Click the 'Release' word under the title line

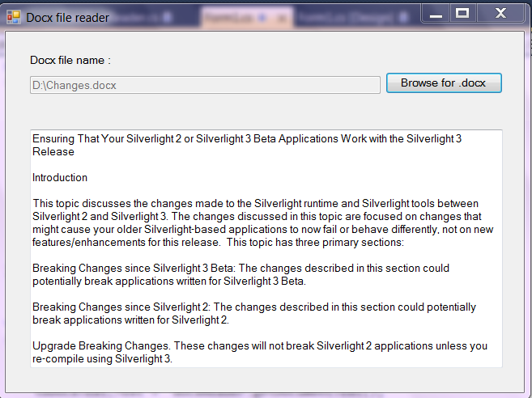pos(53,151)
